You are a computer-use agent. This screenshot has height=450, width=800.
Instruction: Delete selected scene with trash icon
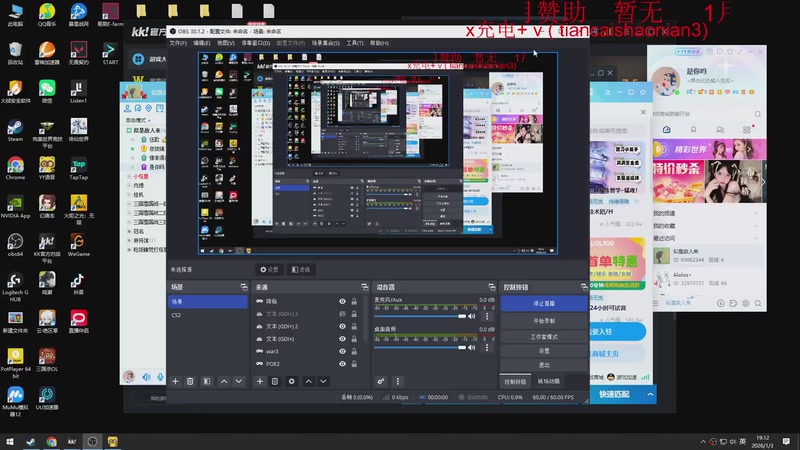point(190,381)
